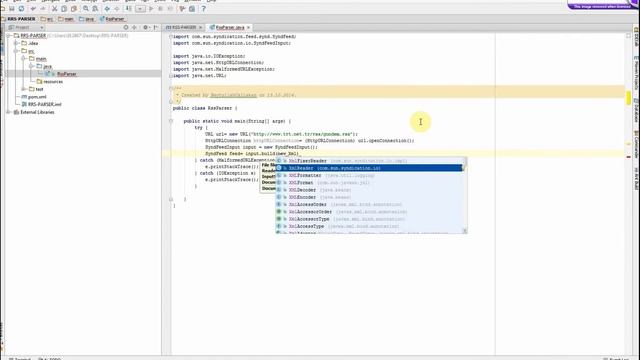
Task: Choose XmlReader in completion popup
Action: (369, 168)
